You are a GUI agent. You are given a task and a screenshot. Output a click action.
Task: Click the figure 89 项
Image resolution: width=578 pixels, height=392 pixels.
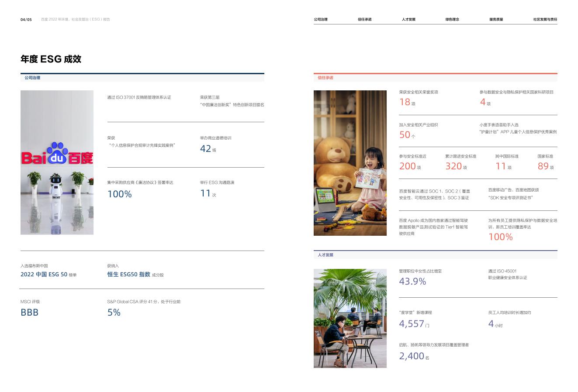click(546, 166)
